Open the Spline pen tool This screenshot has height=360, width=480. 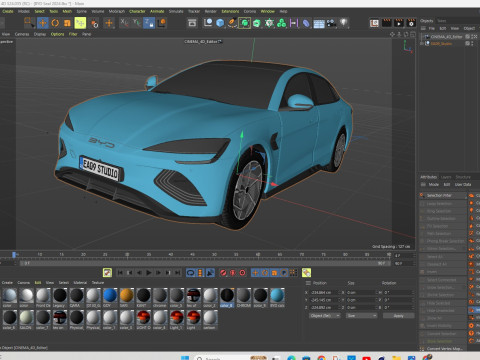(232, 23)
